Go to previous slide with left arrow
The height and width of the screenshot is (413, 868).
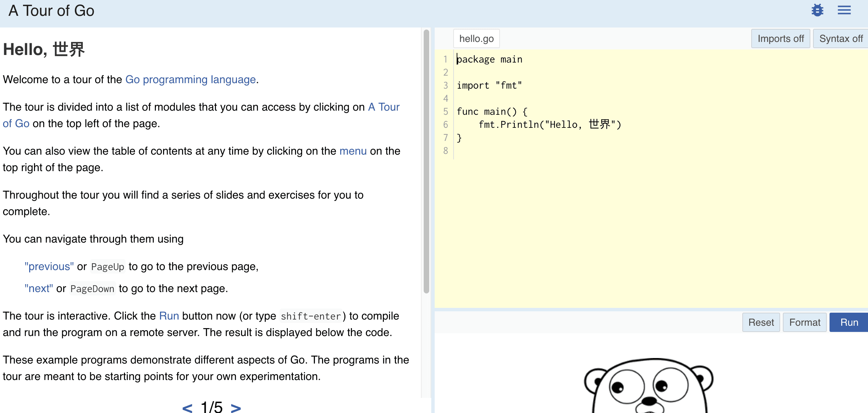[x=187, y=408]
